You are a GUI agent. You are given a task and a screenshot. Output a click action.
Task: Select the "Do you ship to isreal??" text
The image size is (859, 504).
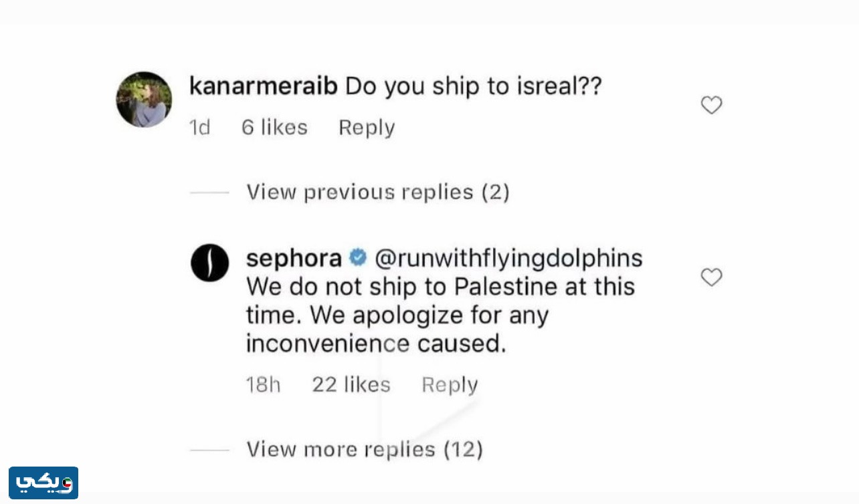pos(474,86)
